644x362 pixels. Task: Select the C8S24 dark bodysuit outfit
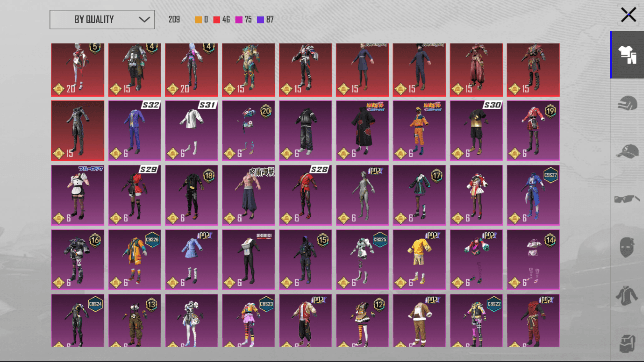point(77,320)
